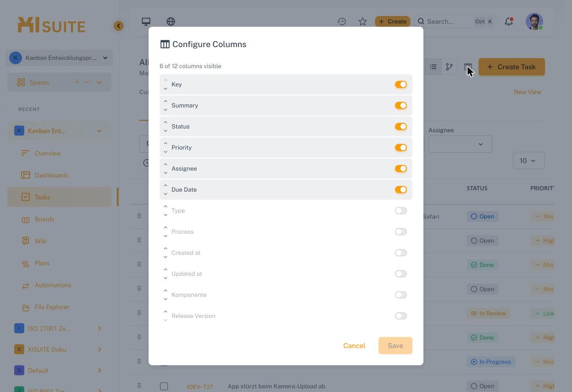Disable the Summary column toggle
This screenshot has height=392, width=572.
tap(401, 106)
